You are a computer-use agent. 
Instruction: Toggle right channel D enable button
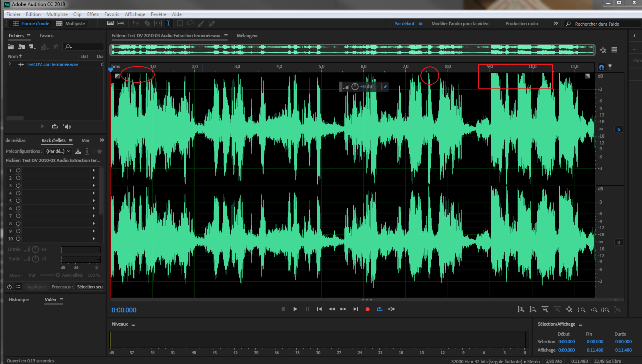(x=619, y=242)
